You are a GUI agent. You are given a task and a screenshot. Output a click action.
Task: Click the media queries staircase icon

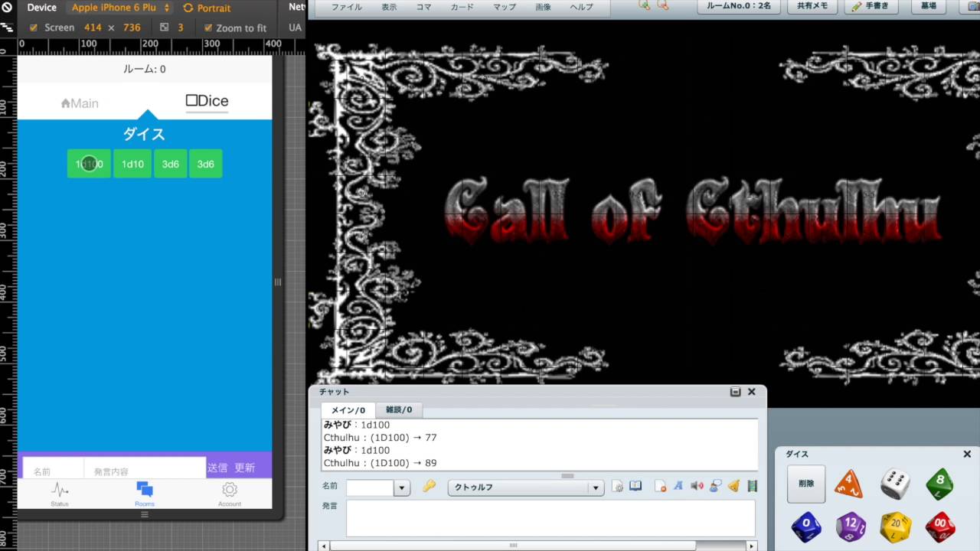(x=6, y=27)
